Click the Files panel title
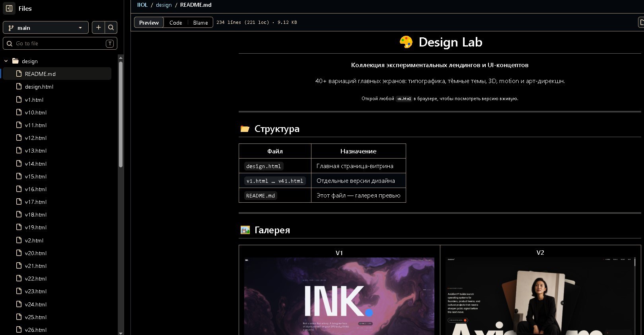This screenshot has width=644, height=335. coord(25,8)
